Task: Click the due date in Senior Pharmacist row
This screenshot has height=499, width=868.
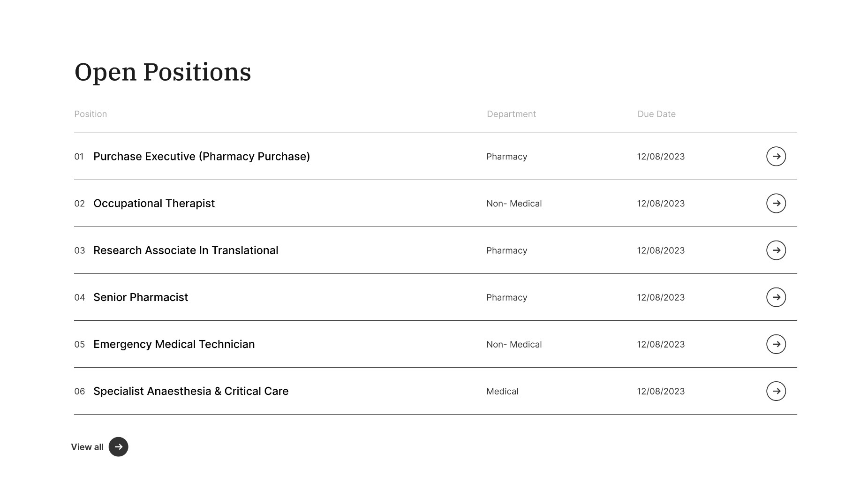Action: point(661,297)
